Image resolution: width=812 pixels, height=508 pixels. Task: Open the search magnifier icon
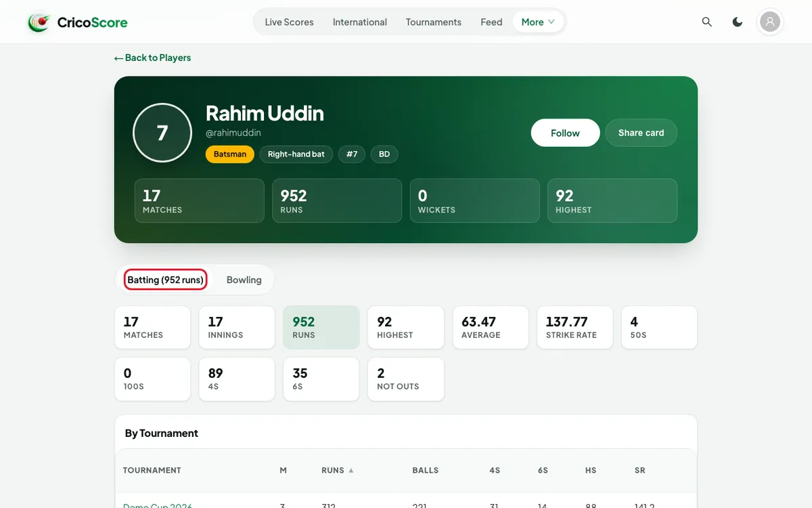[x=707, y=22]
